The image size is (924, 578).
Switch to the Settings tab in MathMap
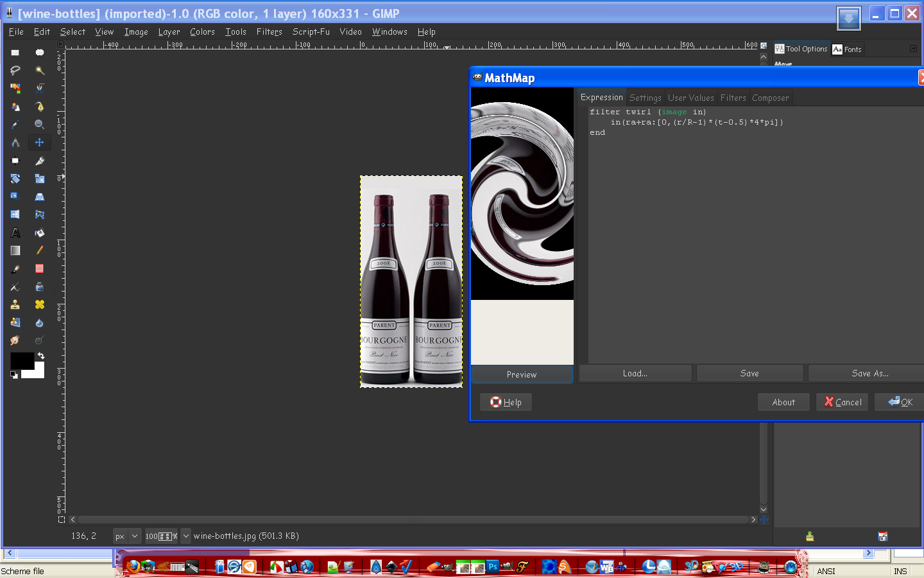tap(646, 98)
